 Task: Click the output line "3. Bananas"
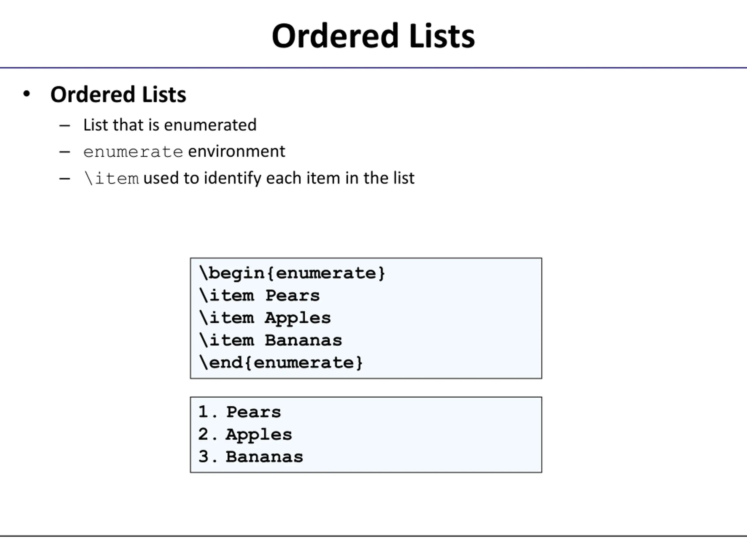point(251,457)
